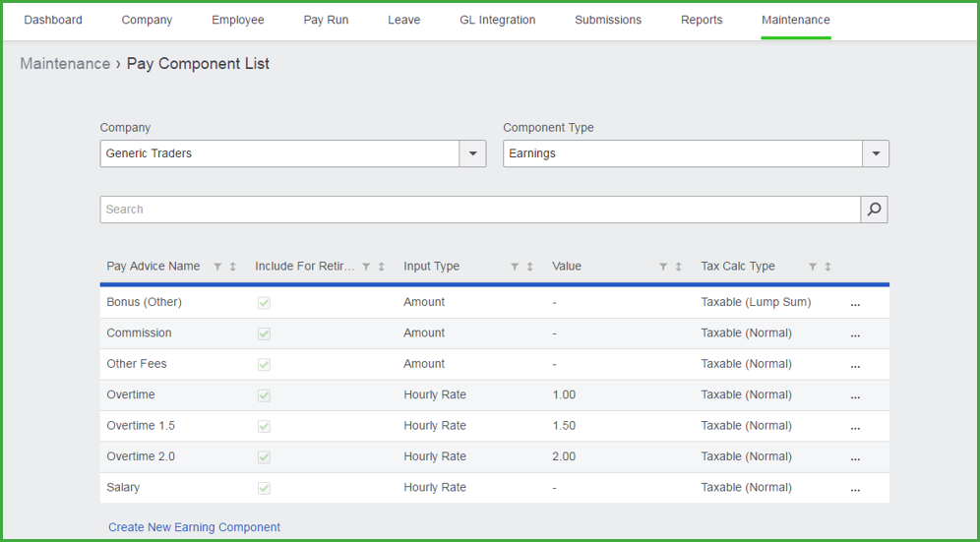The image size is (980, 542).
Task: Select the Overtime 1.5 name cell
Action: [141, 426]
